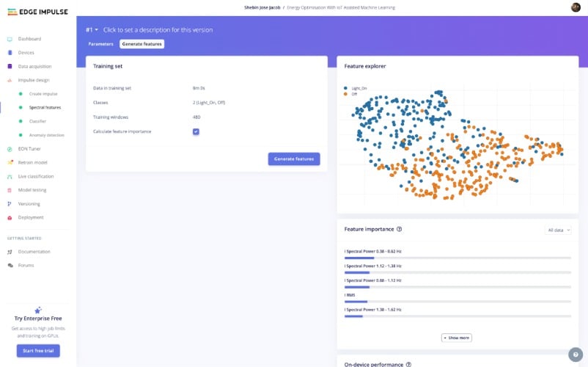Click the Classes value 2 (Light_On, Off)

point(209,103)
